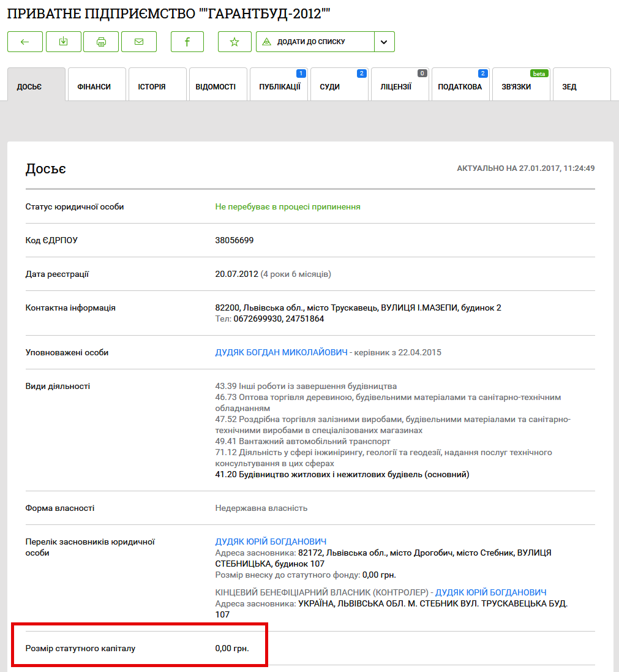The height and width of the screenshot is (672, 619).
Task: Click the back arrow icon button
Action: pos(25,42)
